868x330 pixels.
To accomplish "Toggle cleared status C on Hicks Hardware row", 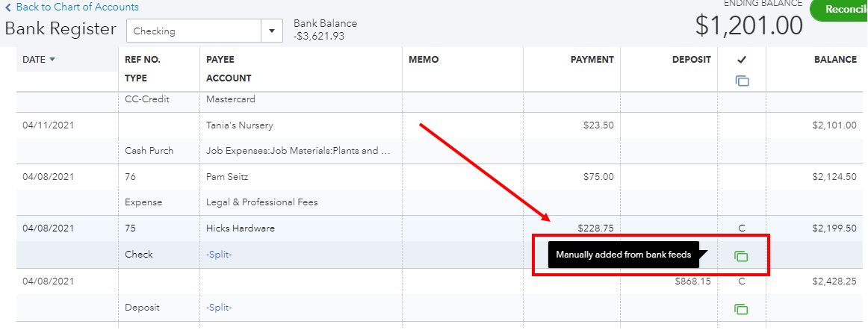I will click(x=742, y=229).
